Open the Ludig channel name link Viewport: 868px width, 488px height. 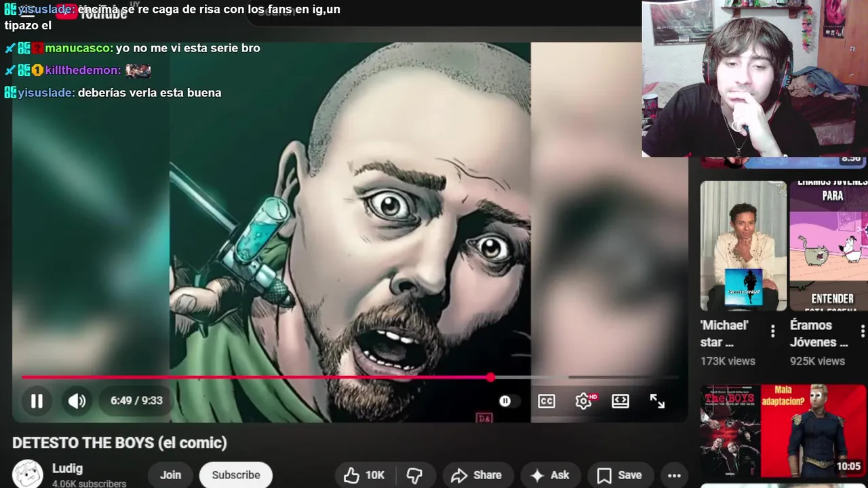67,468
